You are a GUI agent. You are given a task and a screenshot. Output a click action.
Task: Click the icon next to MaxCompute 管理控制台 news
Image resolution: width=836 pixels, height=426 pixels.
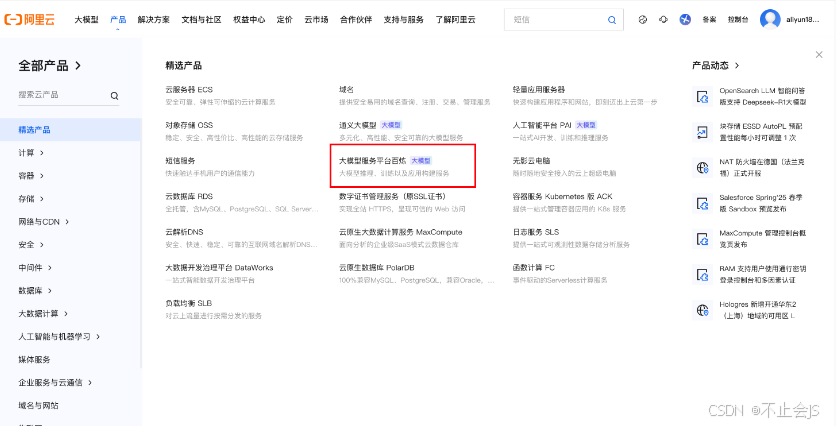(x=703, y=239)
